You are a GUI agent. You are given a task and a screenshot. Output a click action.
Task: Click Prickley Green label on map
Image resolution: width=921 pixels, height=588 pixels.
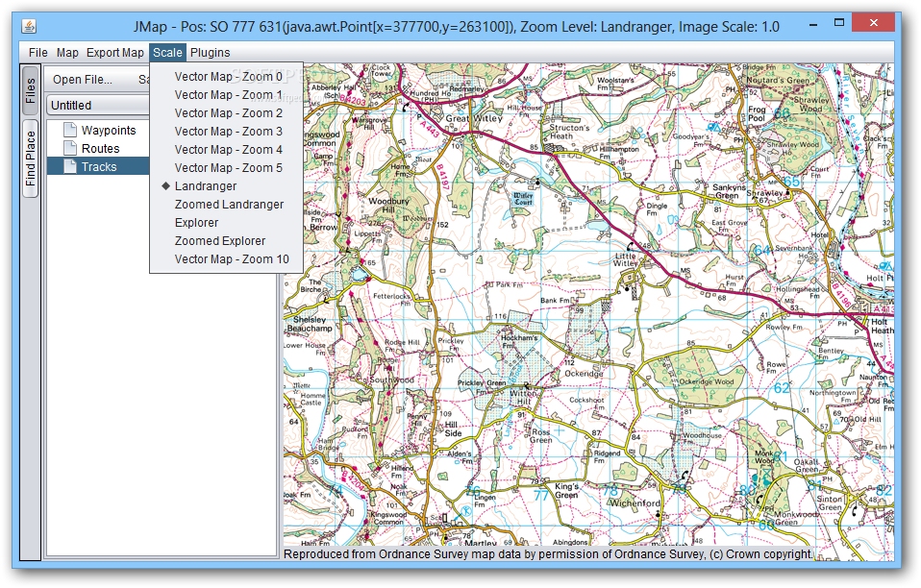(x=482, y=382)
